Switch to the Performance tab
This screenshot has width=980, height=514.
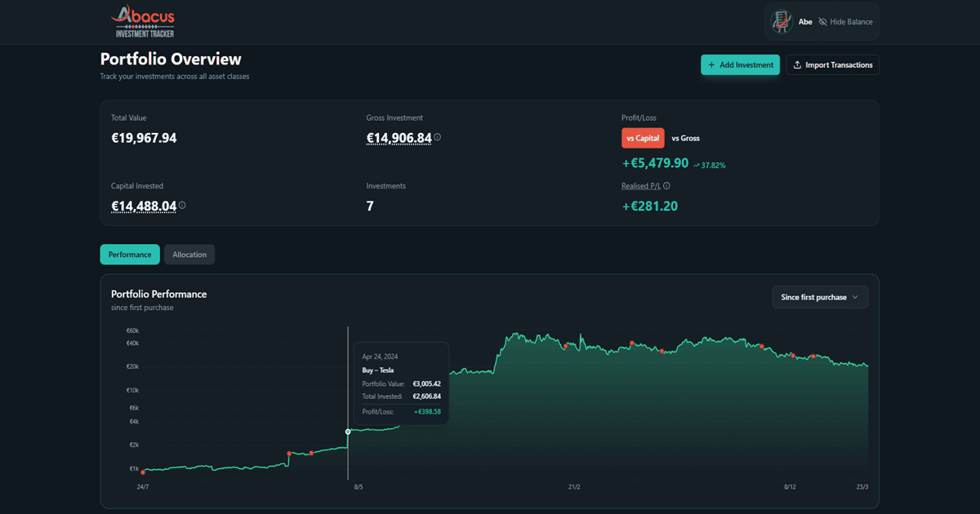[x=130, y=255]
